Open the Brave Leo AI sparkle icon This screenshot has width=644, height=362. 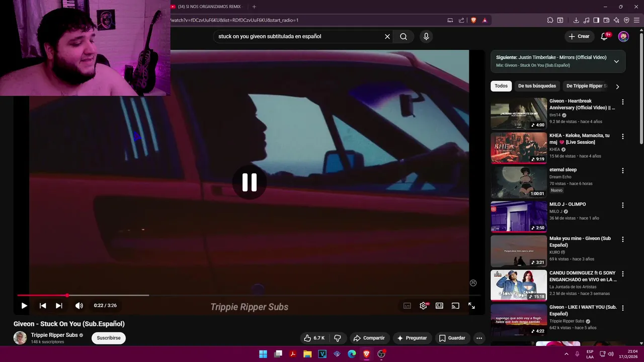point(616,20)
